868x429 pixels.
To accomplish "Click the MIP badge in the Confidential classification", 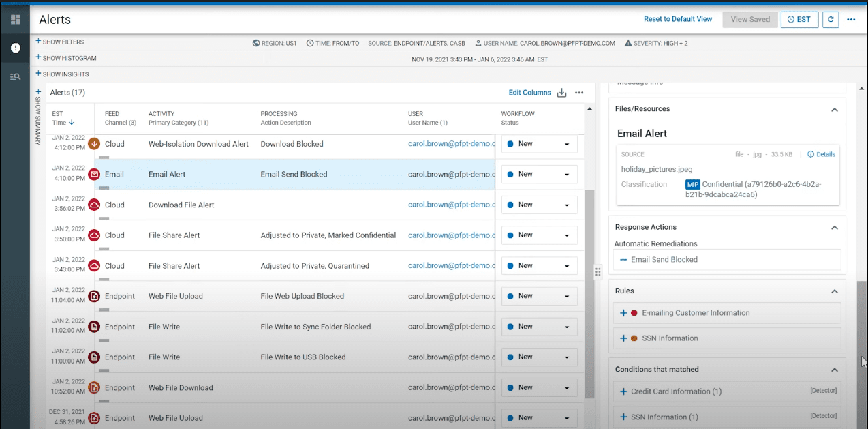I will 693,184.
